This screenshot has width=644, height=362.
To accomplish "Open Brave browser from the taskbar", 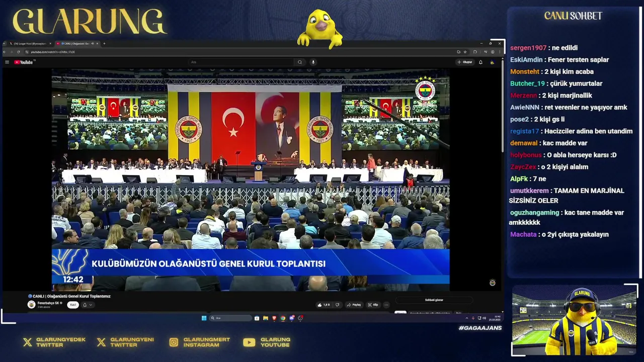I will [274, 318].
